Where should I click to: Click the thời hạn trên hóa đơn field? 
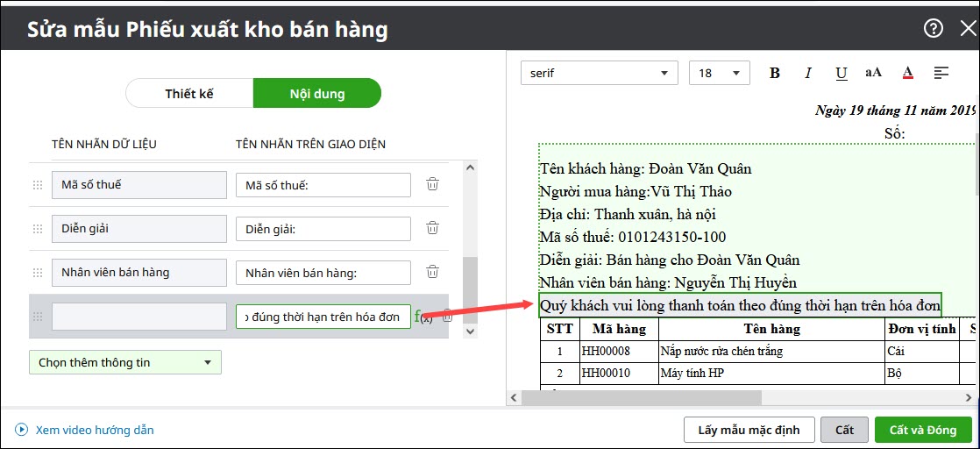323,317
